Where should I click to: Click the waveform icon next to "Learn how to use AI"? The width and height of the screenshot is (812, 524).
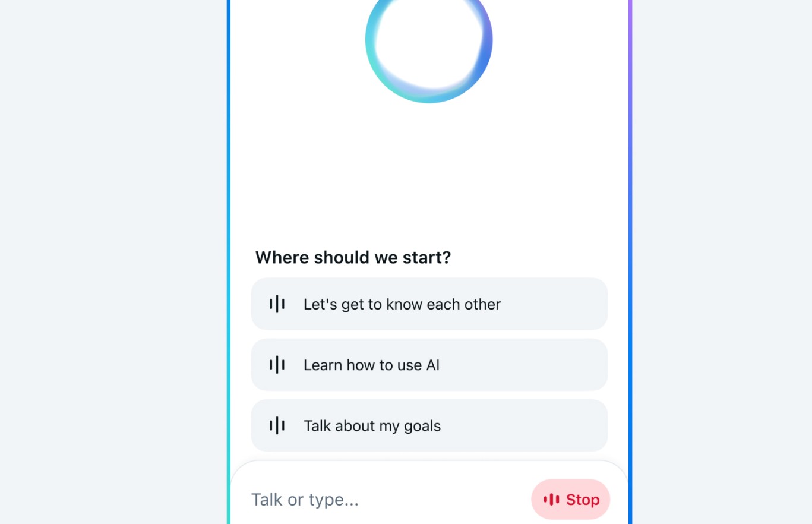pos(277,365)
